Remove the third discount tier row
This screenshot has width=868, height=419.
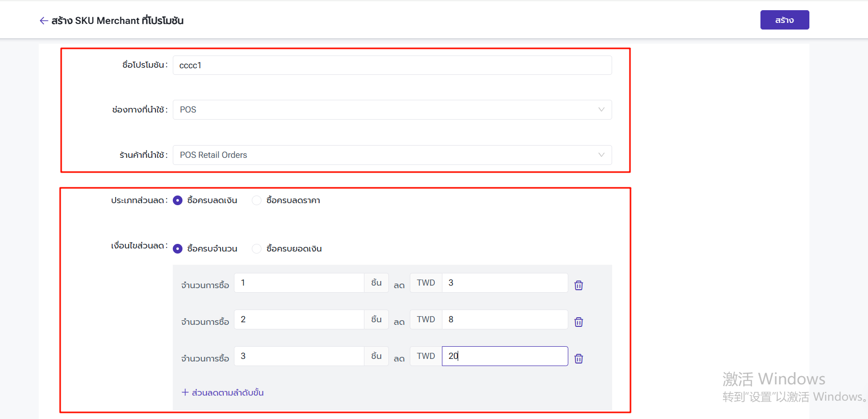click(578, 358)
